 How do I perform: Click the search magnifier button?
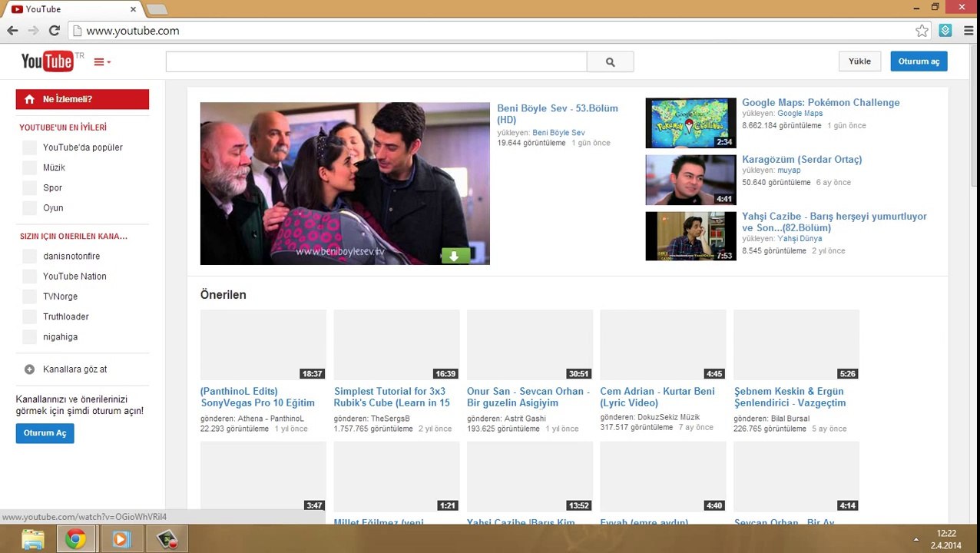610,62
